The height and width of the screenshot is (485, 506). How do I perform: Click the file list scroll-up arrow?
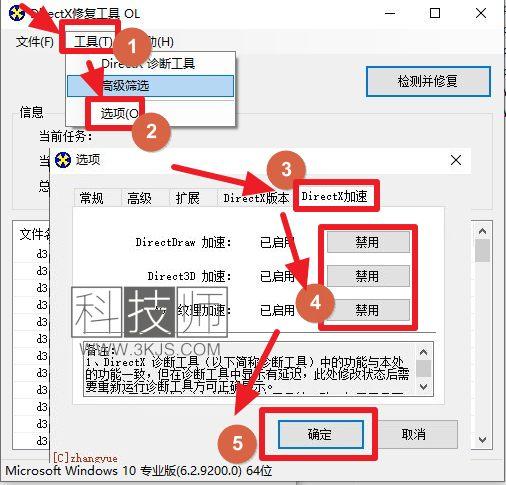pyautogui.click(x=482, y=231)
